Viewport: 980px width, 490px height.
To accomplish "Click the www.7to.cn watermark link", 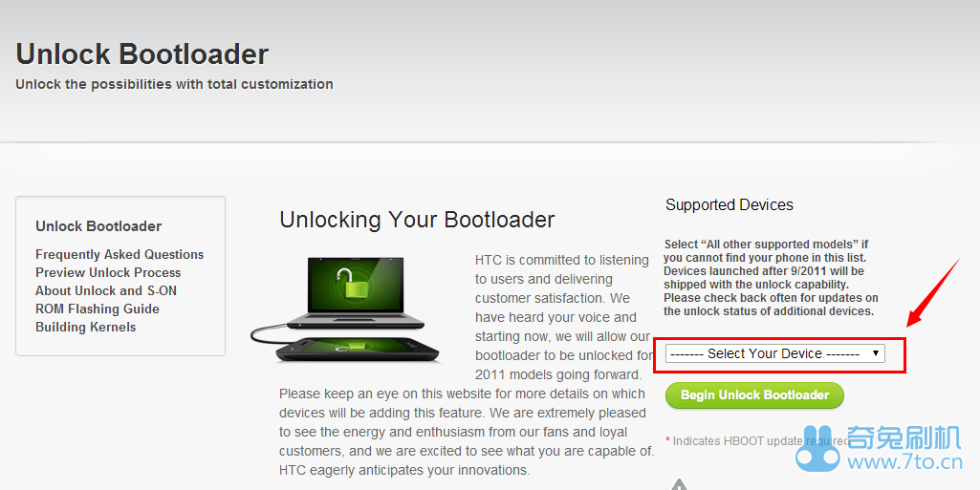I will (904, 462).
